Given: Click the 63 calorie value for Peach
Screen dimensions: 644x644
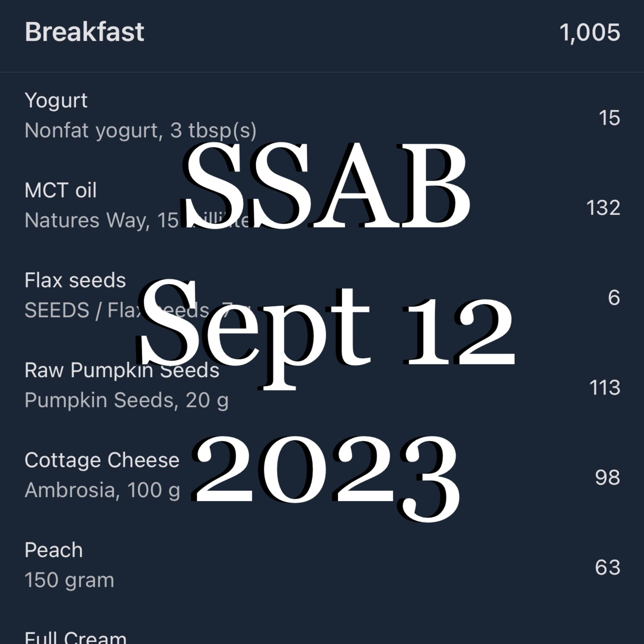Looking at the screenshot, I should 607,568.
